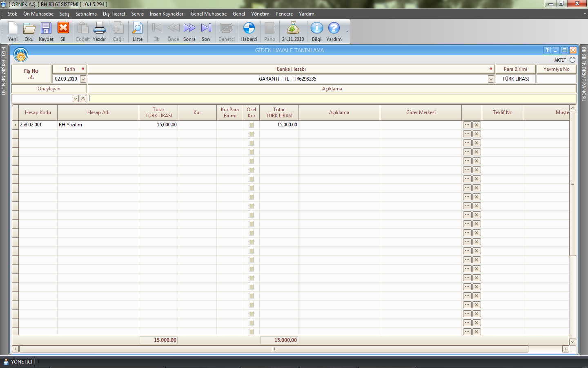Open the Tarih date dropdown
Image resolution: width=588 pixels, height=368 pixels.
(x=83, y=79)
